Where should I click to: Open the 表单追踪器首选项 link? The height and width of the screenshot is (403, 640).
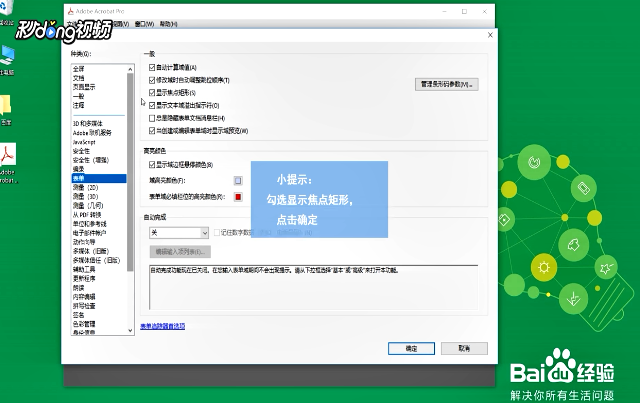(x=162, y=326)
